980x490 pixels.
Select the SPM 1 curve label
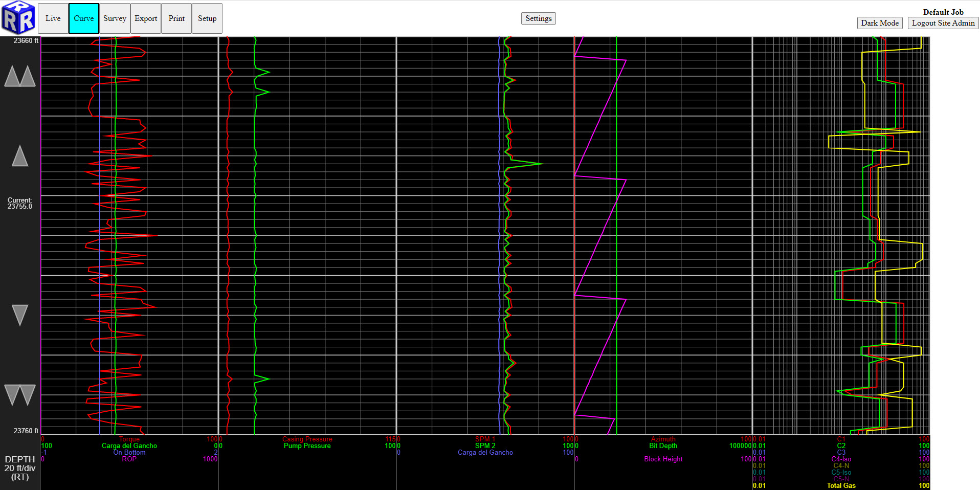485,439
